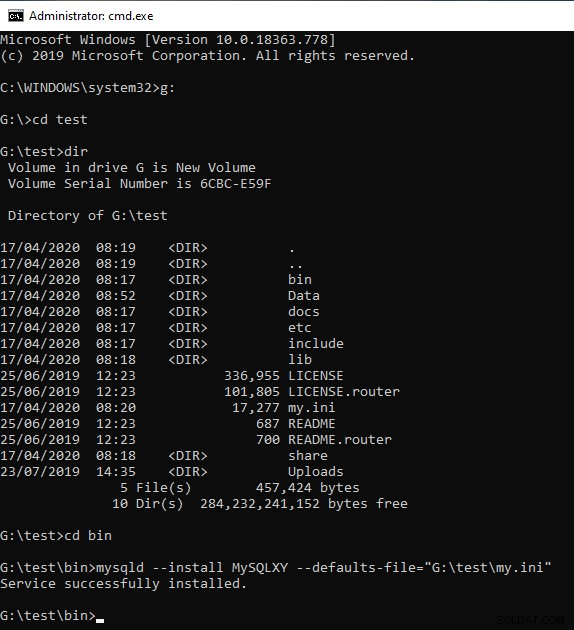The image size is (574, 630).
Task: Click the 'lib' directory listing
Action: coord(300,360)
